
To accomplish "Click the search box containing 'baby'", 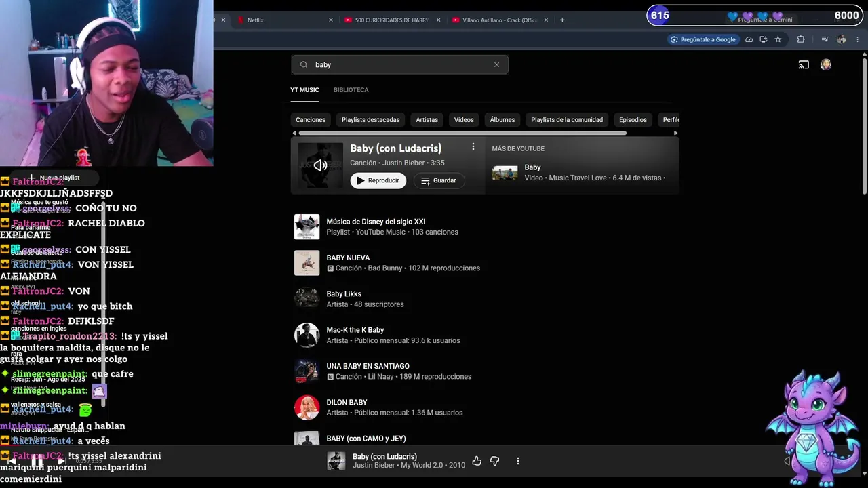I will click(x=399, y=65).
